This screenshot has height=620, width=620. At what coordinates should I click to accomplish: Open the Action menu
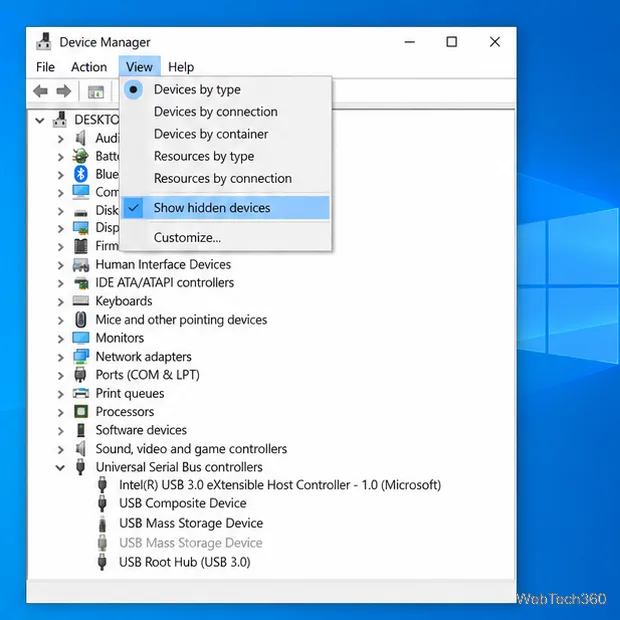click(89, 67)
